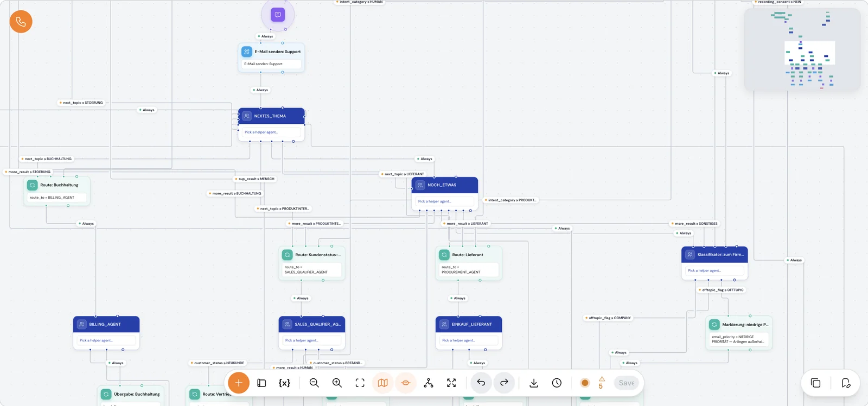Select the E-Mail senden: Support node header
This screenshot has height=406, width=868.
271,52
